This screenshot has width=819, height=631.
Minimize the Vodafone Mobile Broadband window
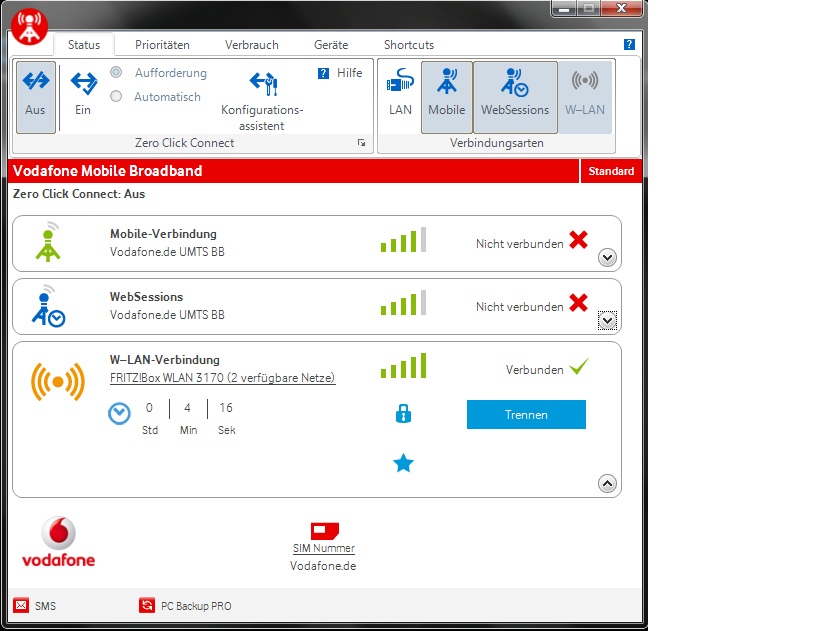point(564,9)
